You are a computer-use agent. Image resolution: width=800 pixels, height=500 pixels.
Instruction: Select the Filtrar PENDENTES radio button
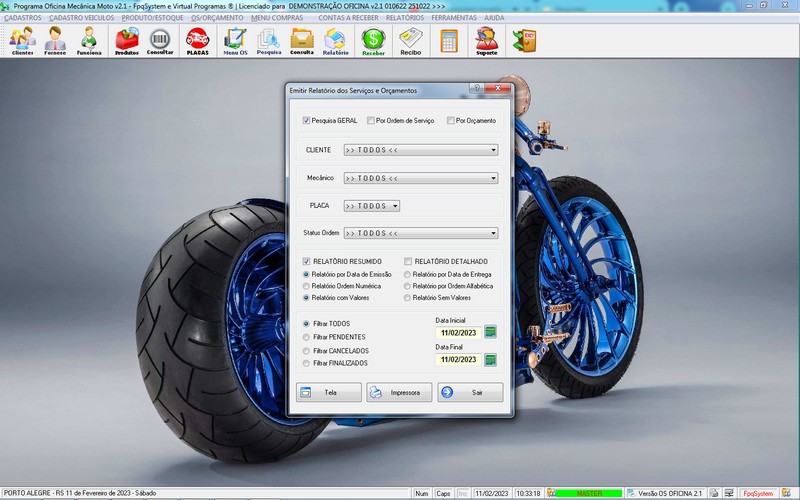(x=306, y=337)
